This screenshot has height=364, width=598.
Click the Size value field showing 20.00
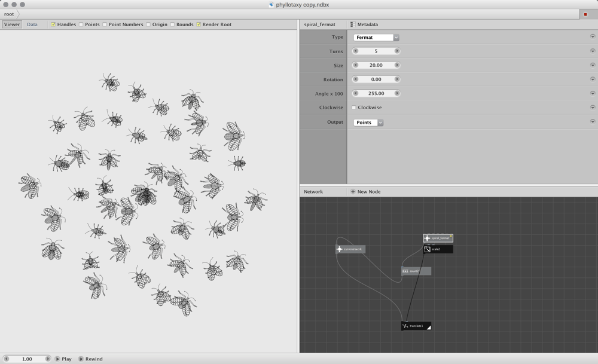tap(376, 65)
